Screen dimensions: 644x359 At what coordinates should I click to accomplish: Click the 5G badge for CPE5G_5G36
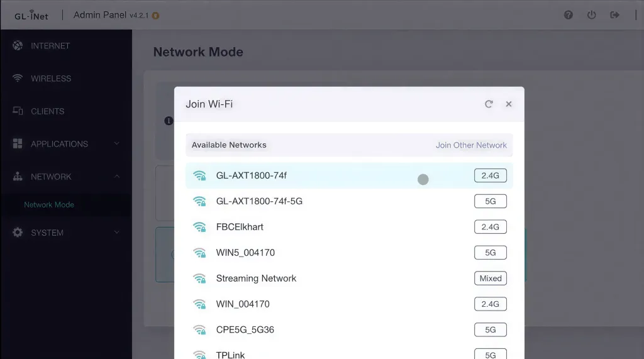(491, 330)
